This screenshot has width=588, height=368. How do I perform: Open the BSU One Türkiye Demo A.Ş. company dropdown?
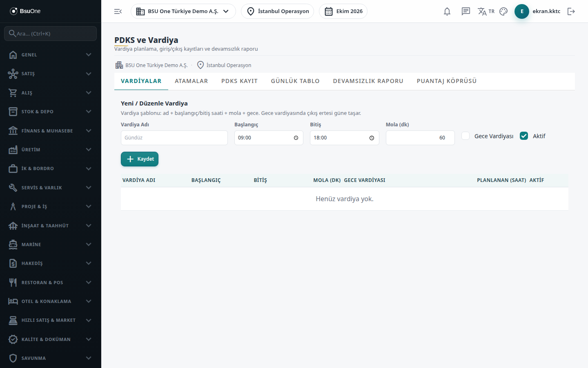point(183,11)
